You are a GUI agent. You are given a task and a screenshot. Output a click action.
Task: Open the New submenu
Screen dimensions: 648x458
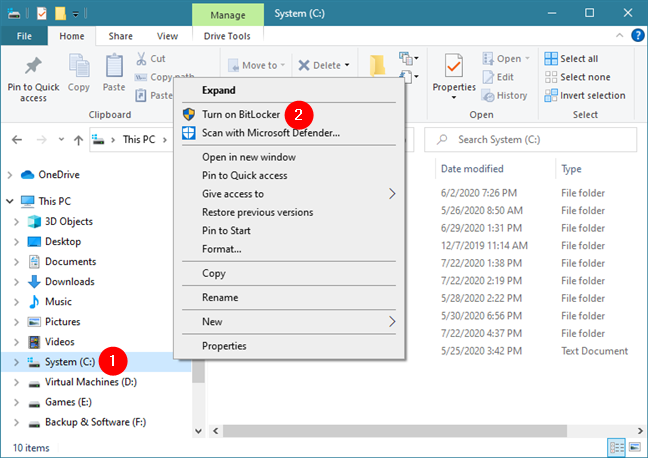point(289,322)
